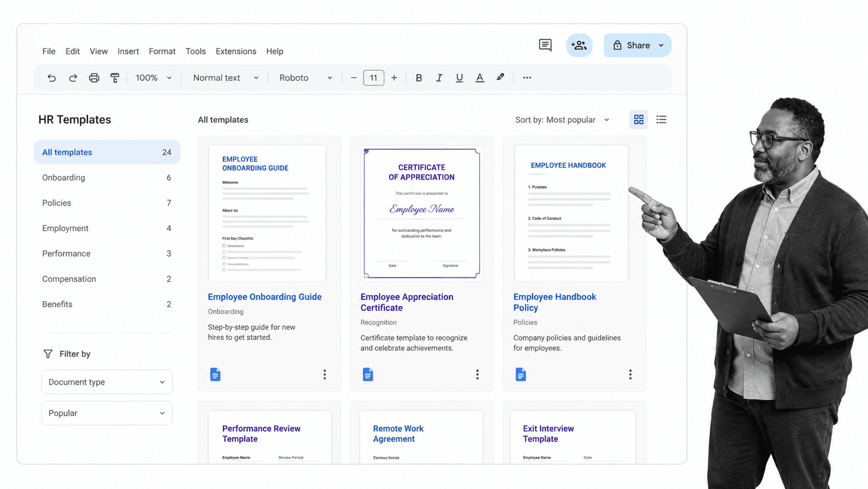Viewport: 868px width, 489px height.
Task: Print the document with printer icon
Action: coord(94,78)
